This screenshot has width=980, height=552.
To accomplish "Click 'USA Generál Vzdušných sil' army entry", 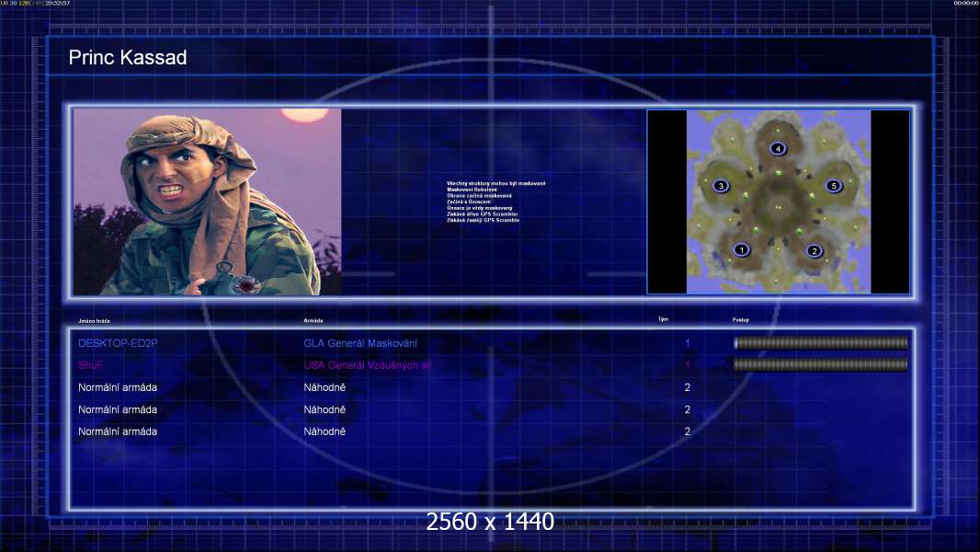I will (x=368, y=365).
